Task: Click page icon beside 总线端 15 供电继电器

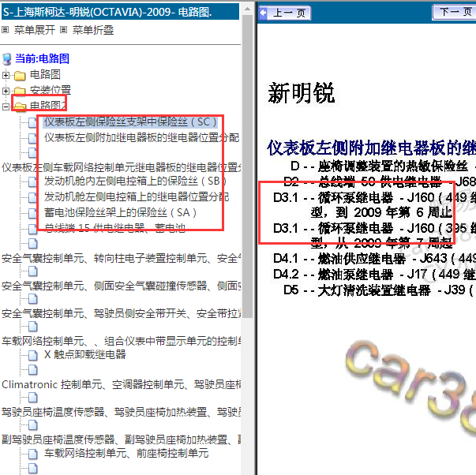Action: coord(33,229)
